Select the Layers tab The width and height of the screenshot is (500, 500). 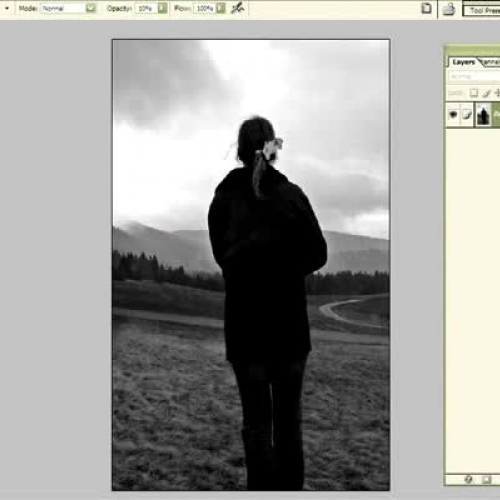tap(463, 62)
